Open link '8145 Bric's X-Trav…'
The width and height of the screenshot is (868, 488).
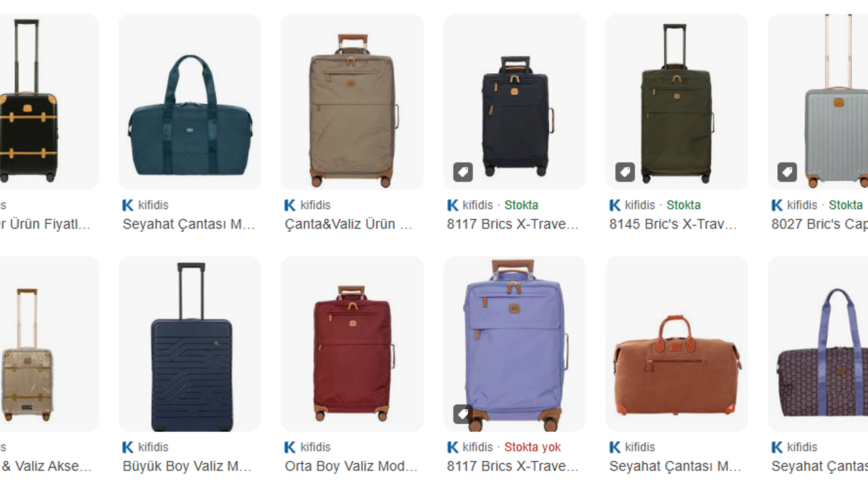[x=673, y=224]
